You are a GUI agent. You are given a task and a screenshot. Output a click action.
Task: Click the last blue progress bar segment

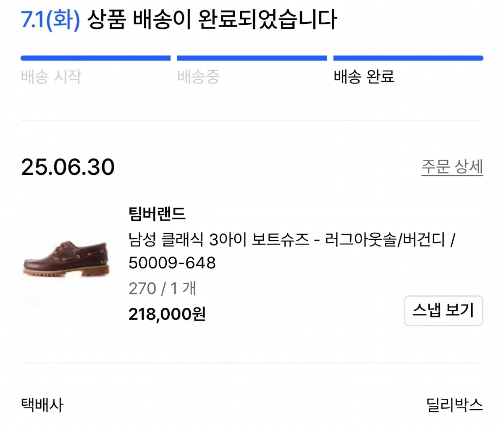pos(407,58)
